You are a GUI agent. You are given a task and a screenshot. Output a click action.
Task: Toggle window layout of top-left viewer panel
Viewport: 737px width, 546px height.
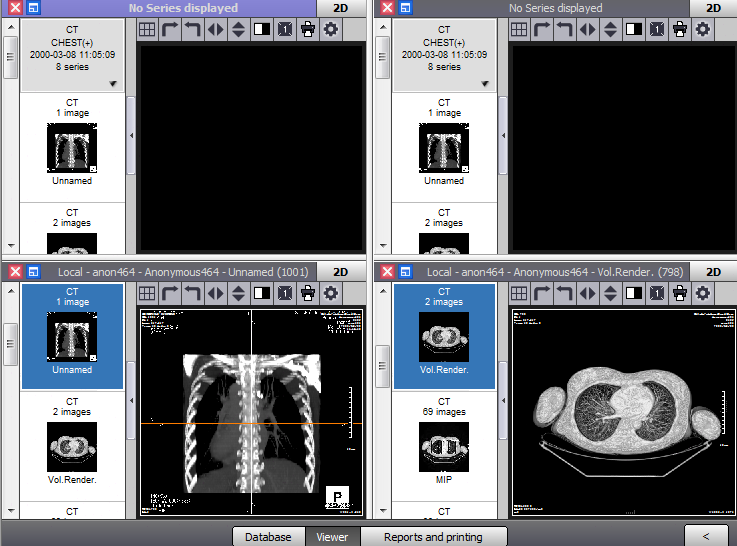33,8
